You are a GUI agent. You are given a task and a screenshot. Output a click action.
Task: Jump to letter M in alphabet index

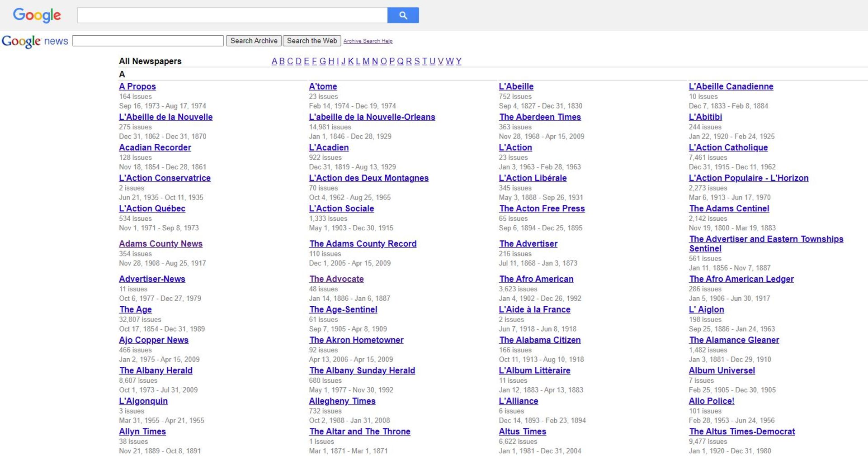pyautogui.click(x=366, y=62)
